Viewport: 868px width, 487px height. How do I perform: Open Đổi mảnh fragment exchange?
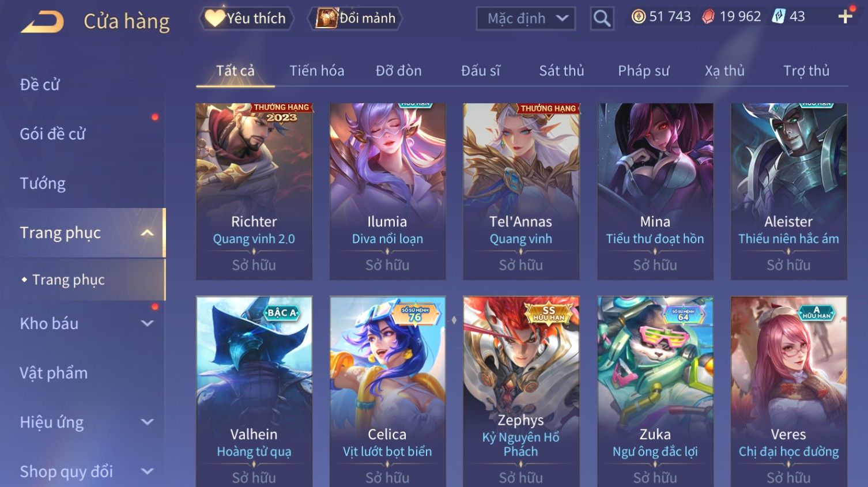(x=355, y=18)
